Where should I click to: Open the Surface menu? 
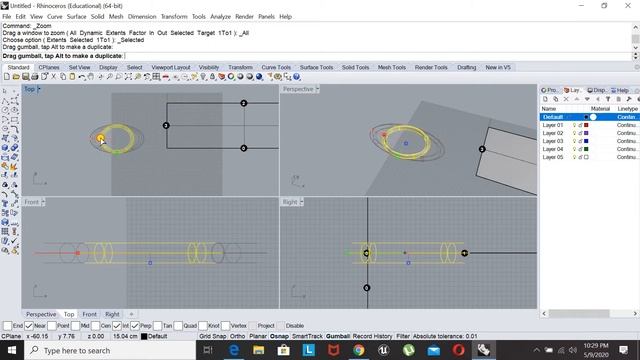[x=76, y=16]
